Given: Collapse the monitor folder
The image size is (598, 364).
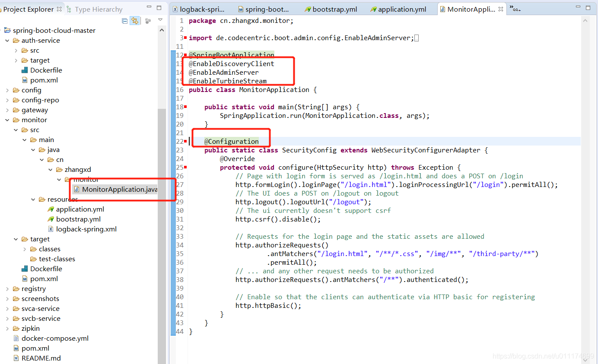Looking at the screenshot, I should (x=7, y=120).
